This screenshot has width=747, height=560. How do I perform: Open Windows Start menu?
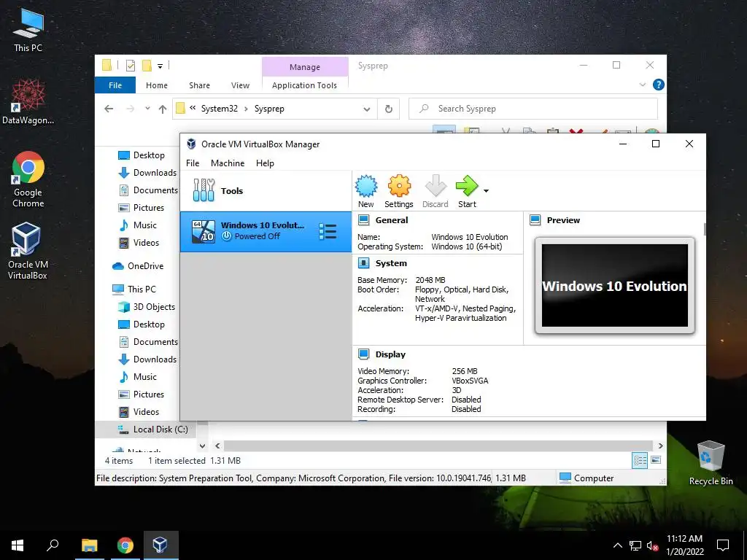tap(18, 545)
